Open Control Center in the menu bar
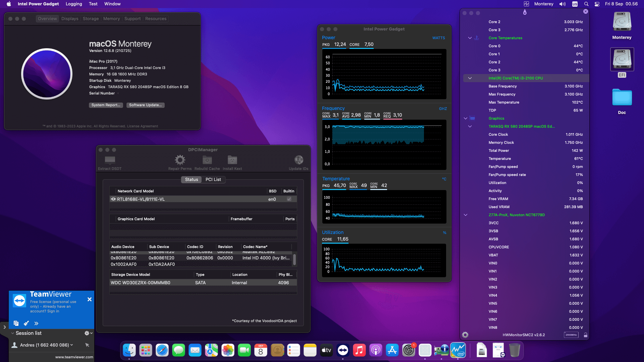Viewport: 644px width, 362px height. pyautogui.click(x=597, y=4)
